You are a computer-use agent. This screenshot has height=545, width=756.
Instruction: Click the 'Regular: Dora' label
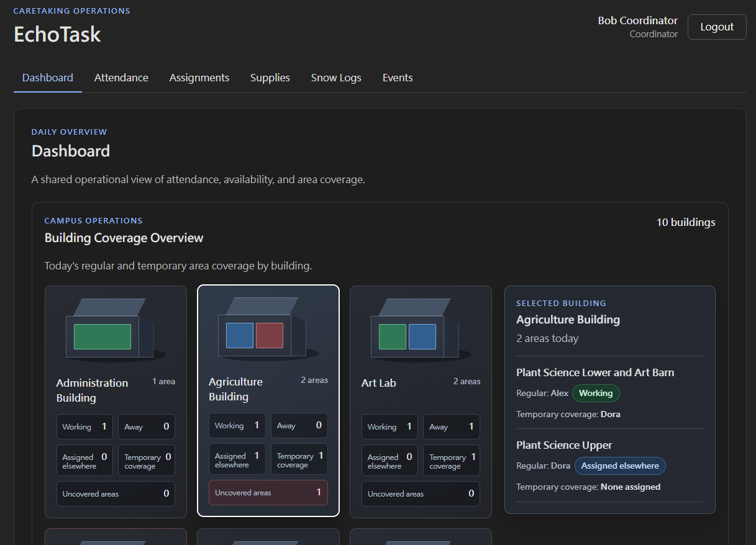(544, 466)
